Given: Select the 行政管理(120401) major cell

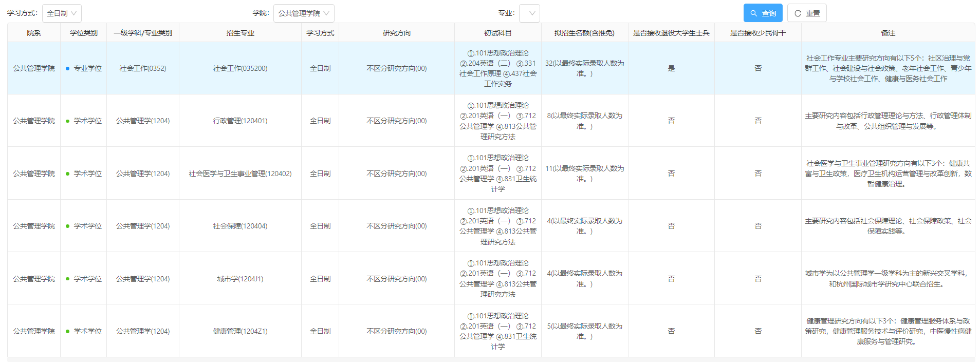Looking at the screenshot, I should 240,121.
